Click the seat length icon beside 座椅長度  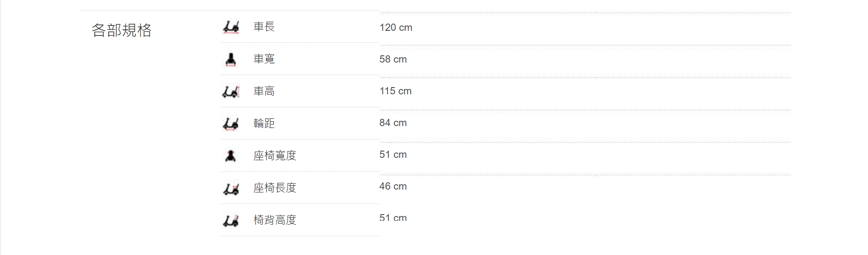point(231,188)
